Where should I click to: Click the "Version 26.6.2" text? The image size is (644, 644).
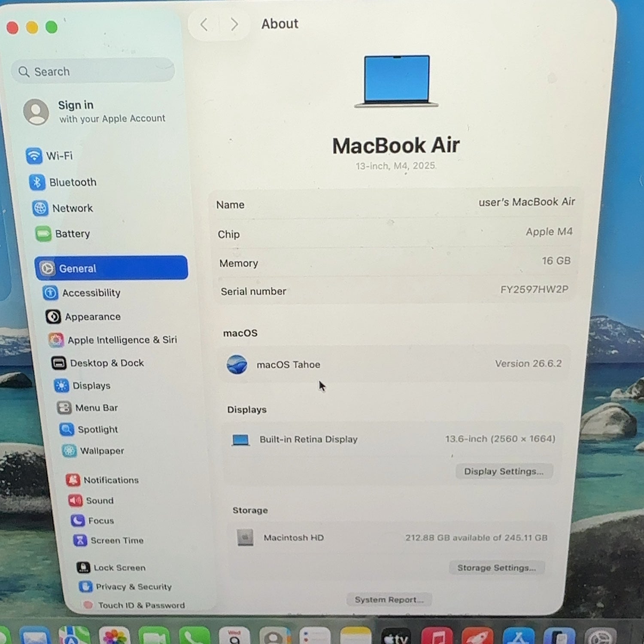pyautogui.click(x=528, y=364)
